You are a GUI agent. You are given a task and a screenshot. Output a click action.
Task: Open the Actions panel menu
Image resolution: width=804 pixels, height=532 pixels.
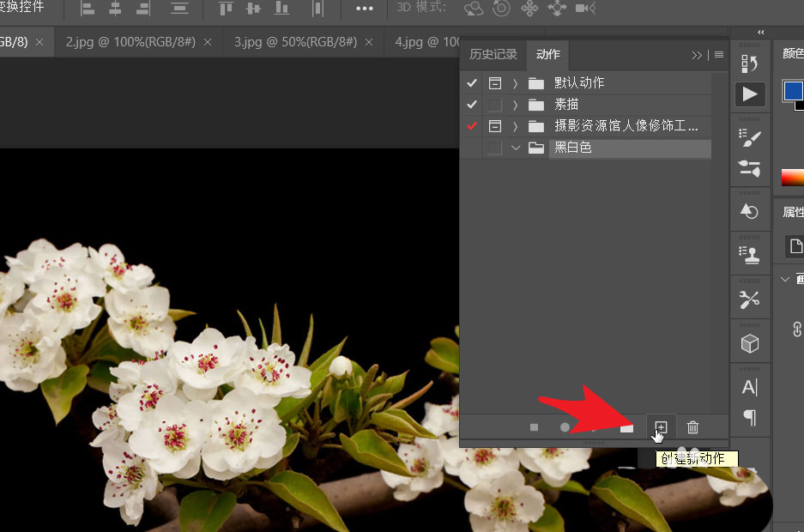pos(718,54)
